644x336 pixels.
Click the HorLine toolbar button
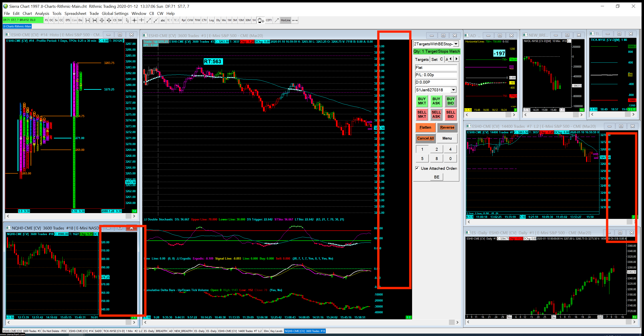click(286, 20)
